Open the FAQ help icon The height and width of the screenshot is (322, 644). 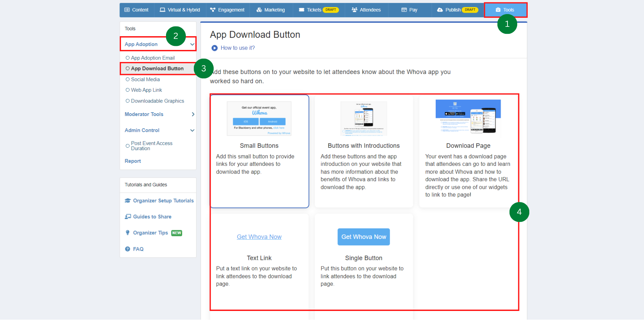[127, 249]
